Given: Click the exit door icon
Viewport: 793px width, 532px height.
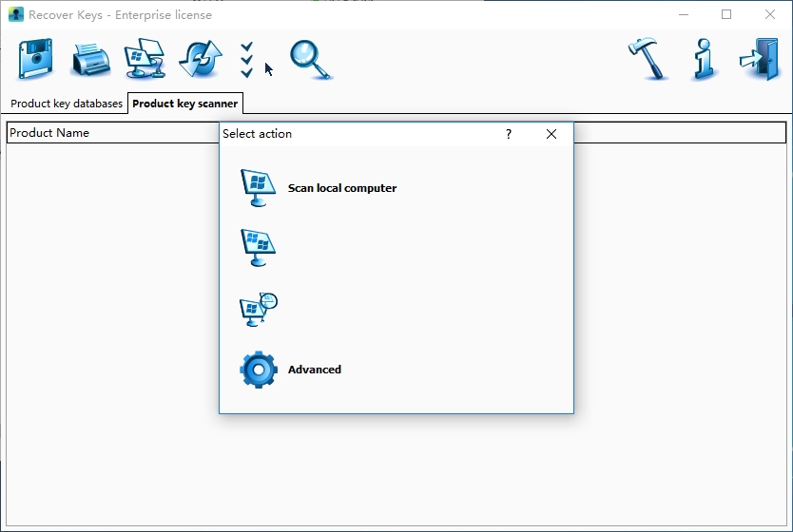Looking at the screenshot, I should [x=759, y=59].
